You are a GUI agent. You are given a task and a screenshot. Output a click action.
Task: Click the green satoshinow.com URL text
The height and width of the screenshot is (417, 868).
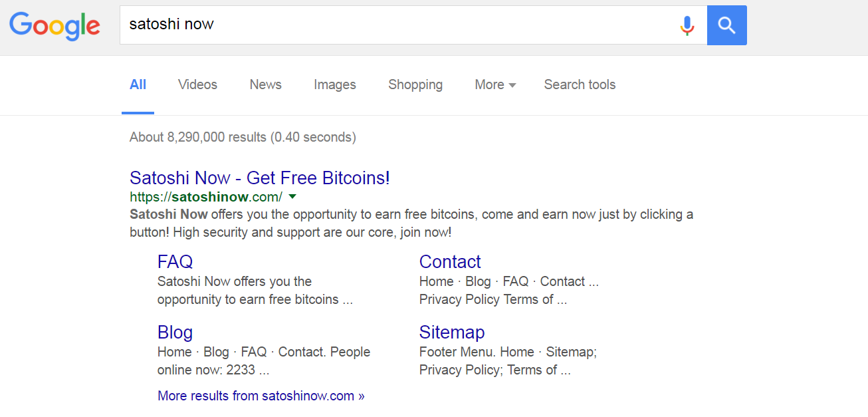pos(206,197)
